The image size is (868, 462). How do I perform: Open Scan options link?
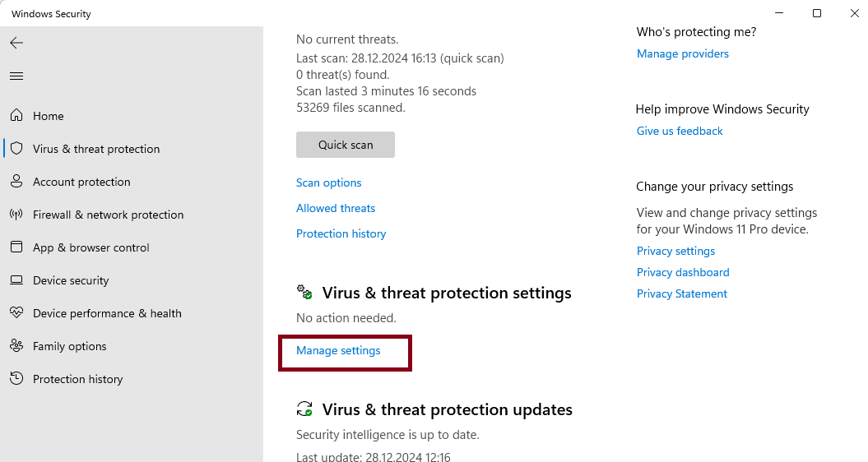pos(328,182)
